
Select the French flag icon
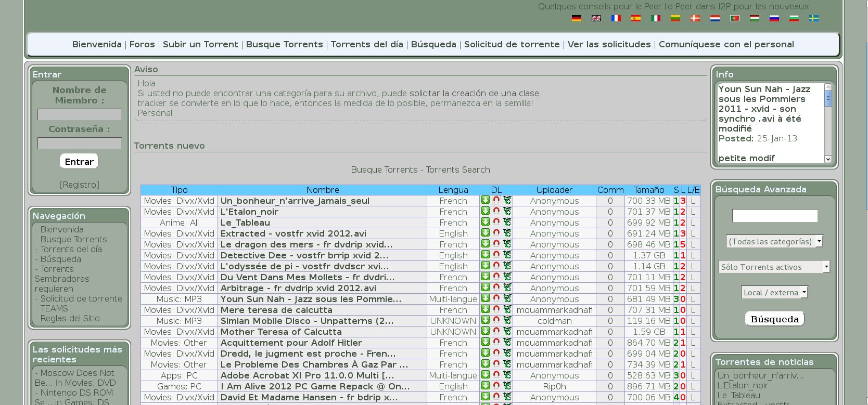616,18
